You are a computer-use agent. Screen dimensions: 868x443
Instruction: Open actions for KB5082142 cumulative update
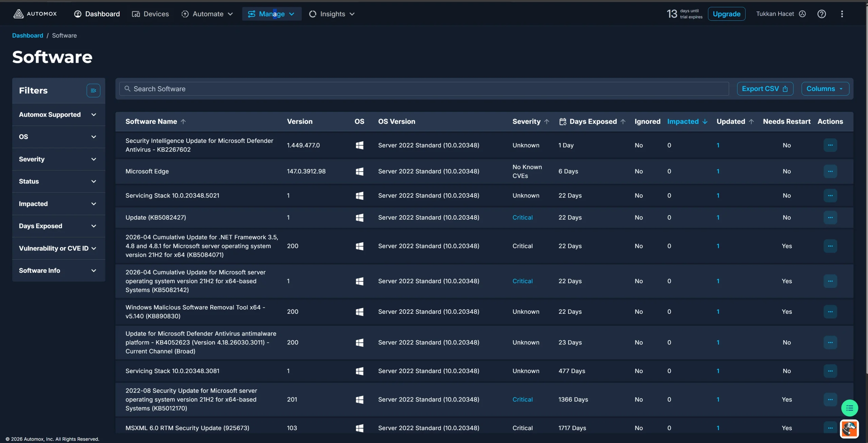[x=830, y=281]
